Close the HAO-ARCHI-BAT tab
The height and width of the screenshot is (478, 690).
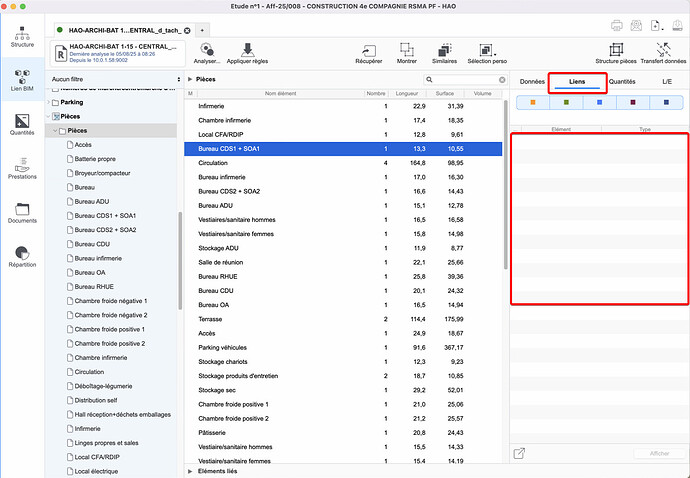click(187, 30)
